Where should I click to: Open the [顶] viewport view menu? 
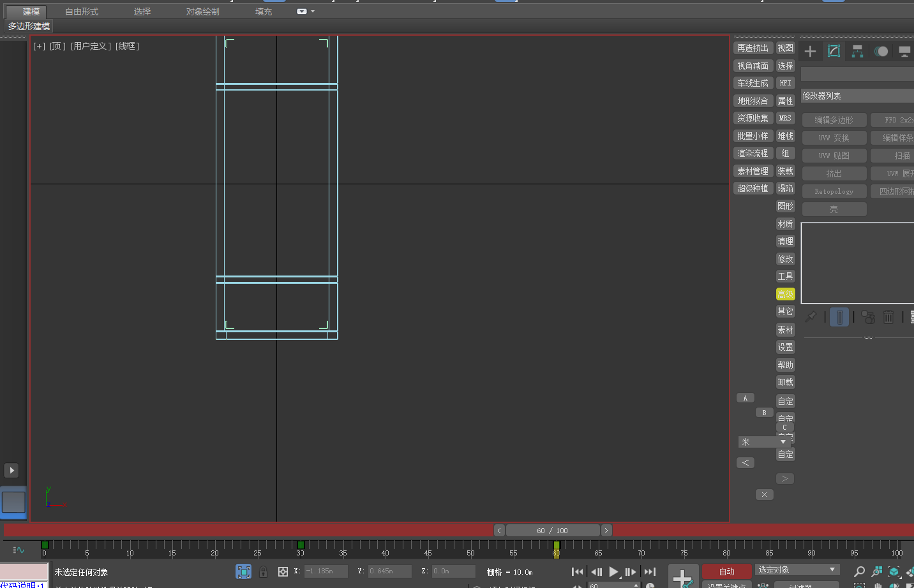57,46
